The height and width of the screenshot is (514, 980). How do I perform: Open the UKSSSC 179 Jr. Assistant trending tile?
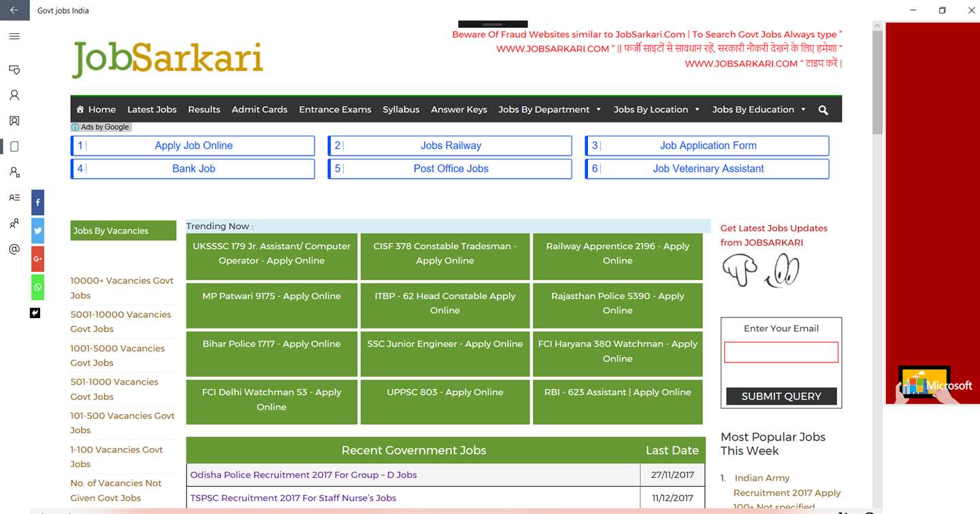pos(272,256)
